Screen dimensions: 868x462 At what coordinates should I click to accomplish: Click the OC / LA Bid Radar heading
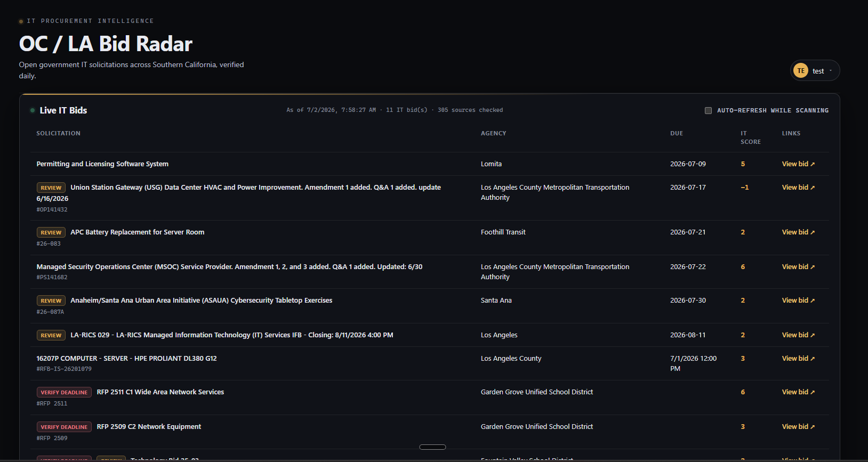coord(106,44)
